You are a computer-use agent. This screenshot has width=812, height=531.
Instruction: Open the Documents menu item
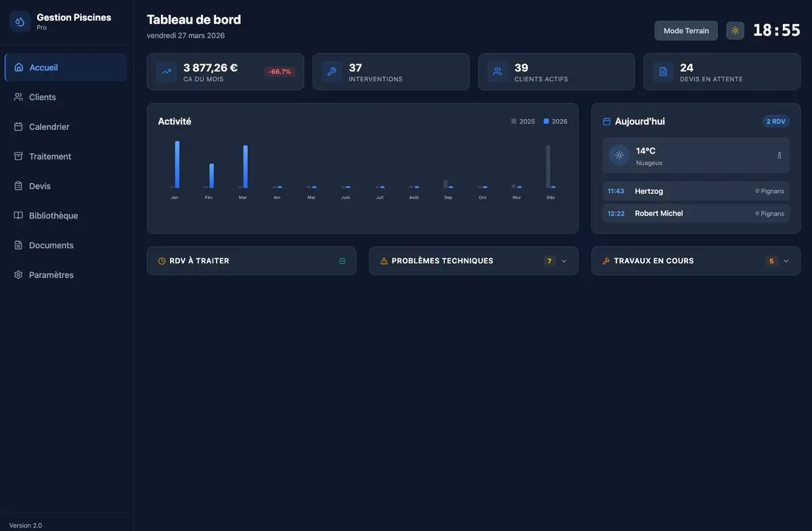66,246
